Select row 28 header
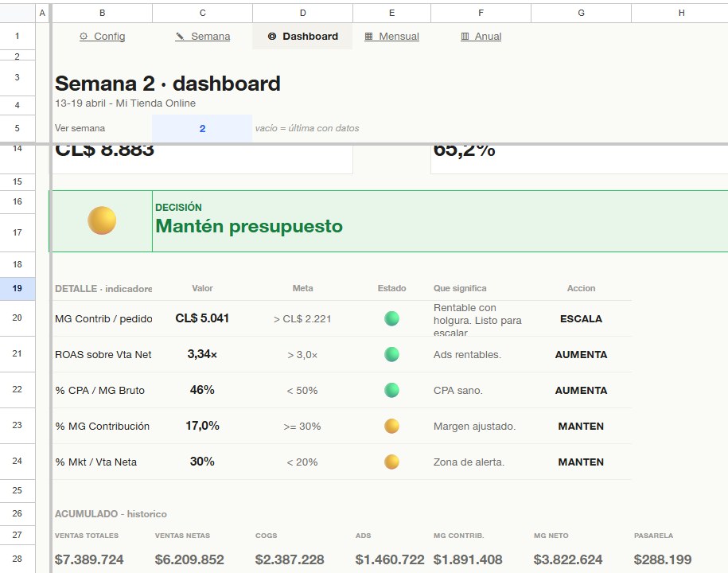The height and width of the screenshot is (573, 728). click(18, 559)
